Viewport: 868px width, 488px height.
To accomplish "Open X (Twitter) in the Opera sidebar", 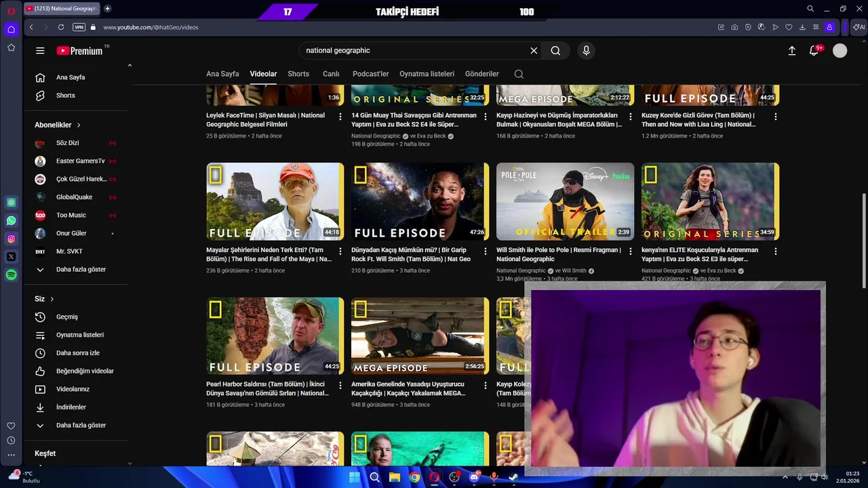I will coord(11,257).
